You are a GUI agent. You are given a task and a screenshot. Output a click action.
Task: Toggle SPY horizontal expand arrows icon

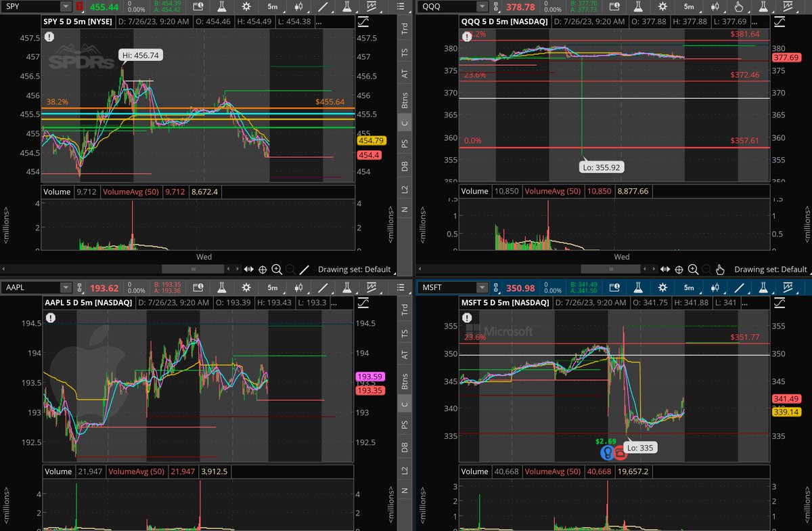[x=248, y=270]
